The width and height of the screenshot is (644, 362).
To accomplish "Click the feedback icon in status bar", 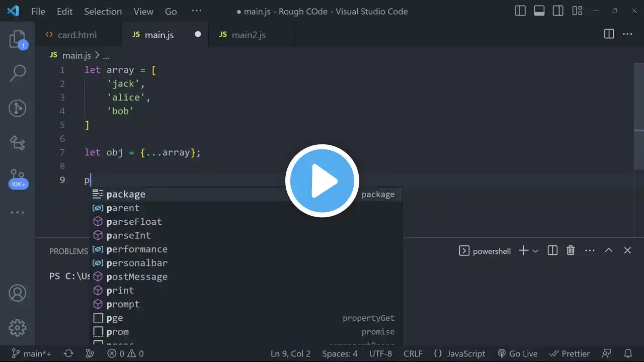I will (x=607, y=353).
